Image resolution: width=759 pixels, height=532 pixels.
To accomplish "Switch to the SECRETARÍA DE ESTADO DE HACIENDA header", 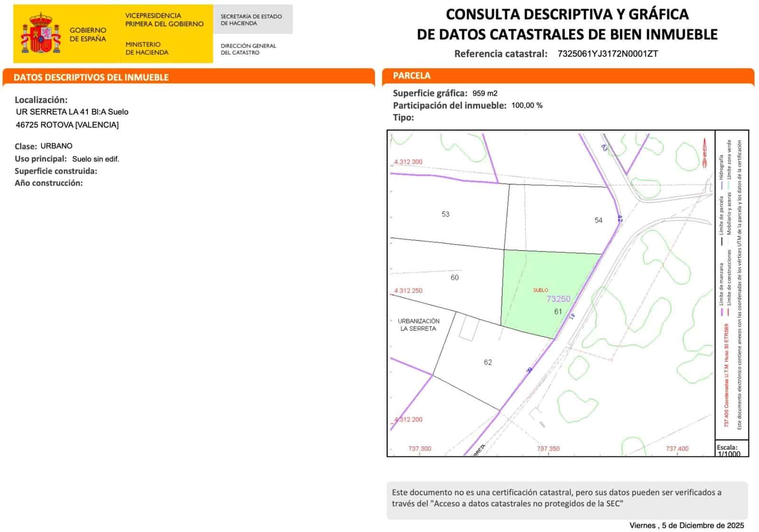I will pyautogui.click(x=250, y=20).
